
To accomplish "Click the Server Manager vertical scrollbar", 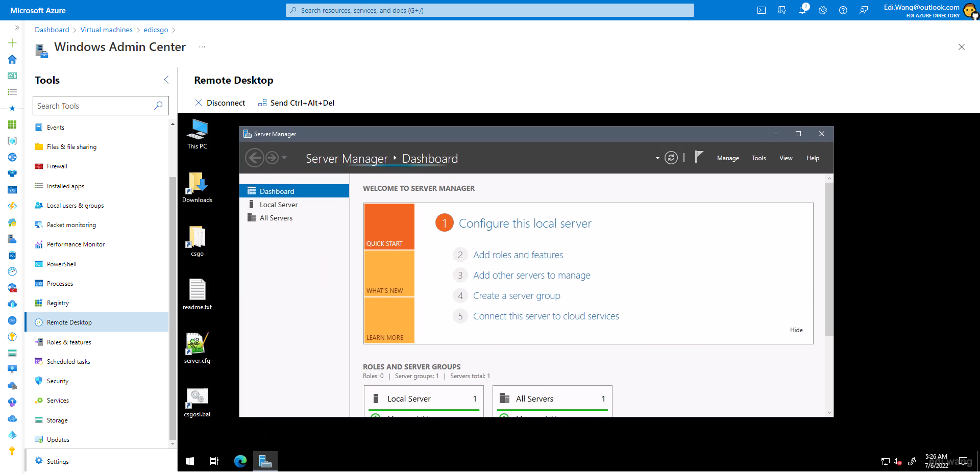I will [829, 259].
